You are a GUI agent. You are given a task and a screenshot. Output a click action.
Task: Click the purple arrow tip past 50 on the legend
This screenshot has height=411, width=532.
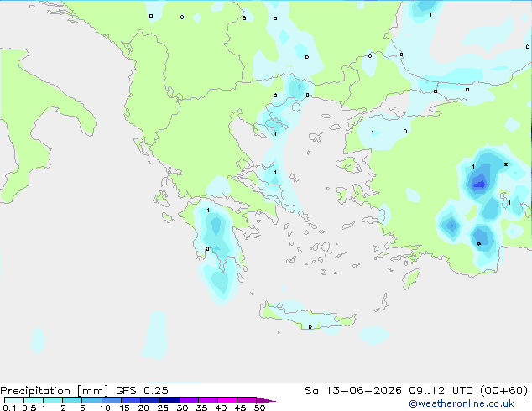(266, 400)
